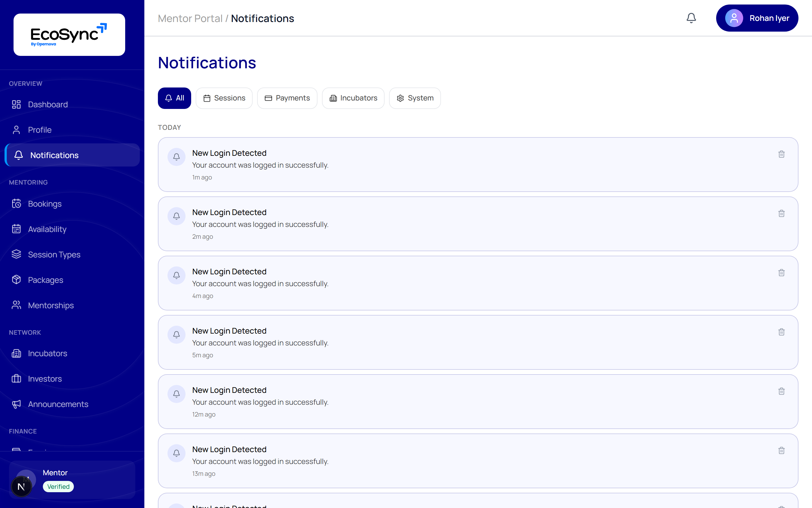The image size is (812, 508).
Task: Select the All notifications filter tab
Action: click(175, 98)
